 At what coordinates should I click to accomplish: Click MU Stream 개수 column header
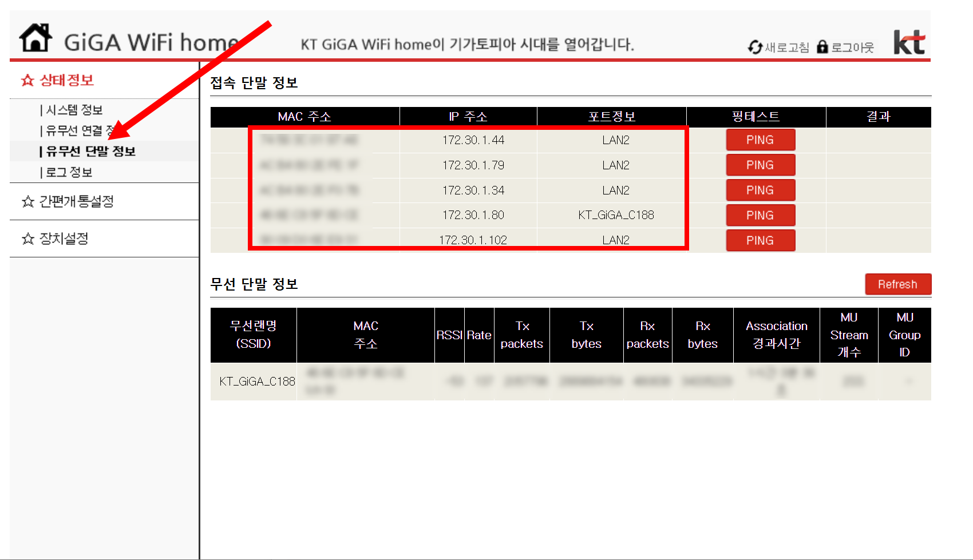tap(849, 335)
